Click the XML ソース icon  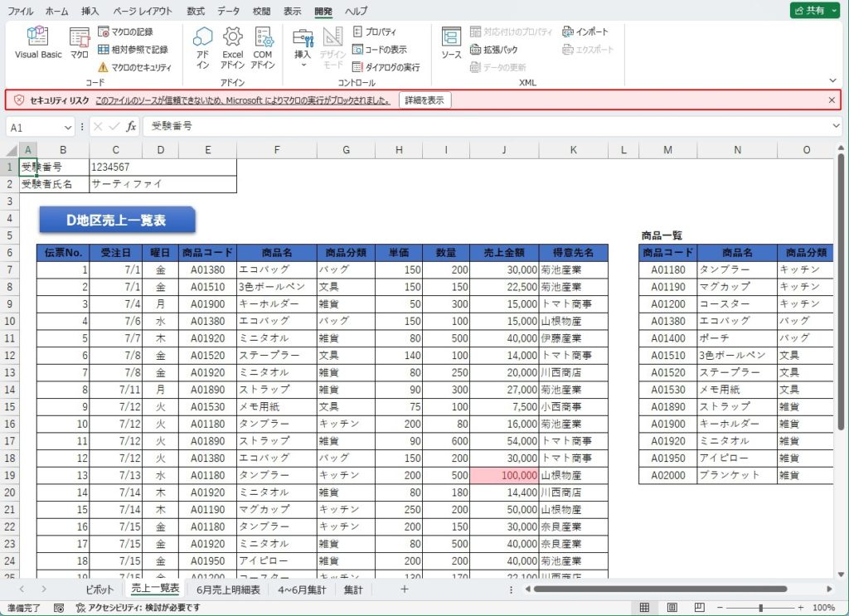click(451, 42)
